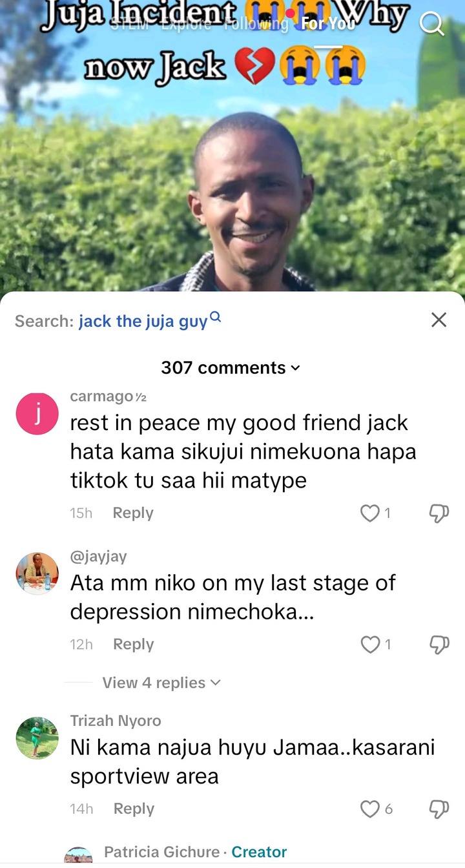Dislike Trizah Nyoro's comment thumbs-down
The width and height of the screenshot is (465, 868).
coord(439,809)
